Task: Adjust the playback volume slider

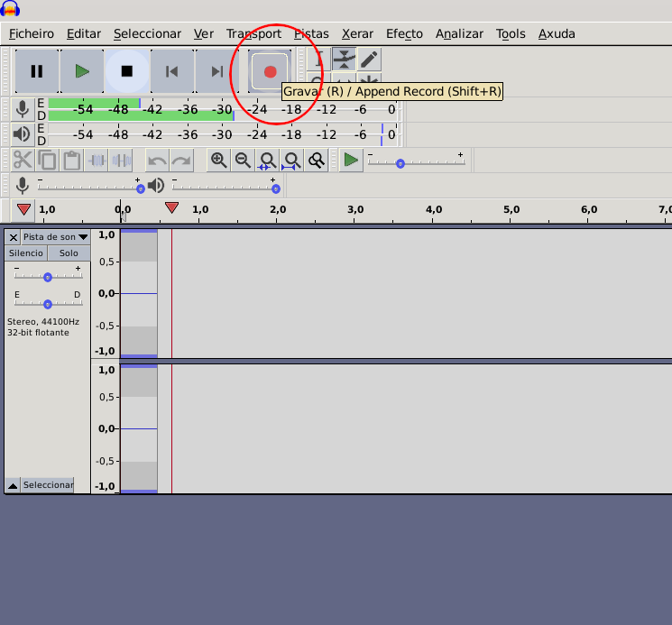Action: coord(226,187)
